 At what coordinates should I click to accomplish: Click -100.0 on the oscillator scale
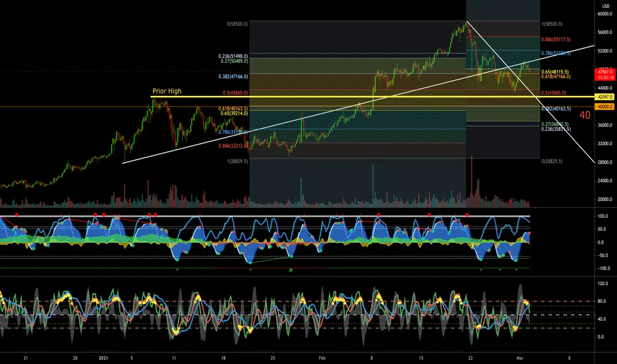click(602, 269)
